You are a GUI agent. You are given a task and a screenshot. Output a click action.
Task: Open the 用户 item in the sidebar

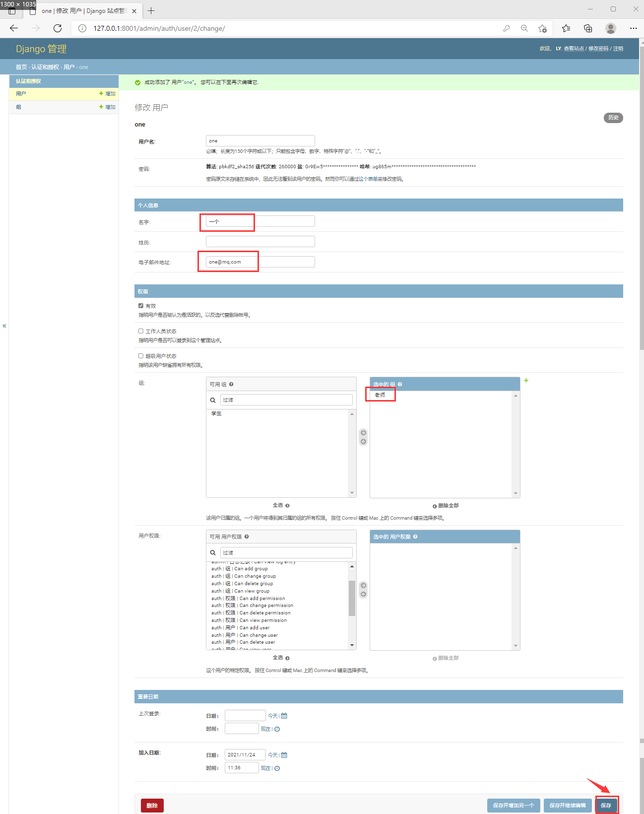click(x=21, y=93)
